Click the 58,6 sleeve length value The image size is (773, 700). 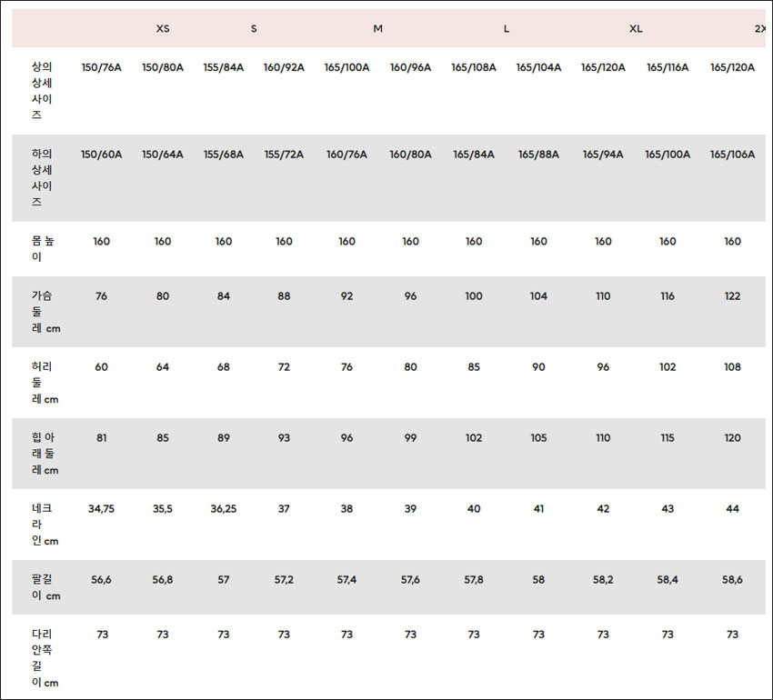click(x=733, y=580)
